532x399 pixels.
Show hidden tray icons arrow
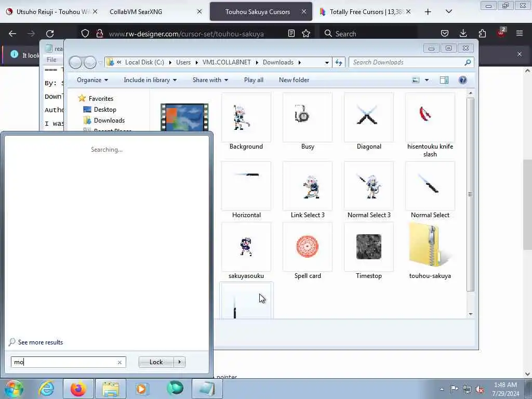442,390
